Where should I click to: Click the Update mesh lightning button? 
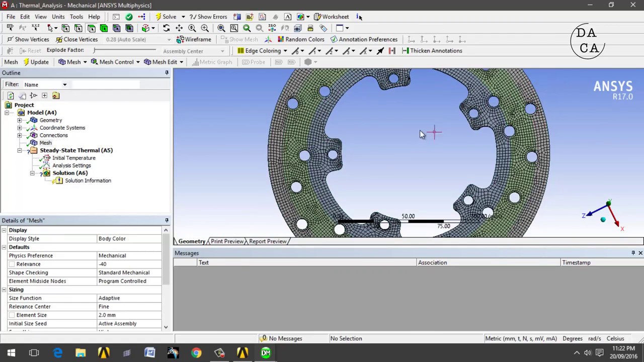pos(36,62)
